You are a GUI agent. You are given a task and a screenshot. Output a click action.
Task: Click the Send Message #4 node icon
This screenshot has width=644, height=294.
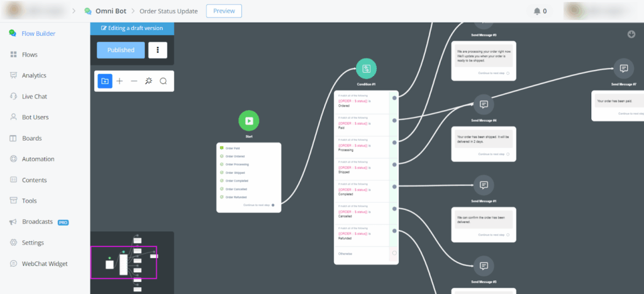[484, 104]
